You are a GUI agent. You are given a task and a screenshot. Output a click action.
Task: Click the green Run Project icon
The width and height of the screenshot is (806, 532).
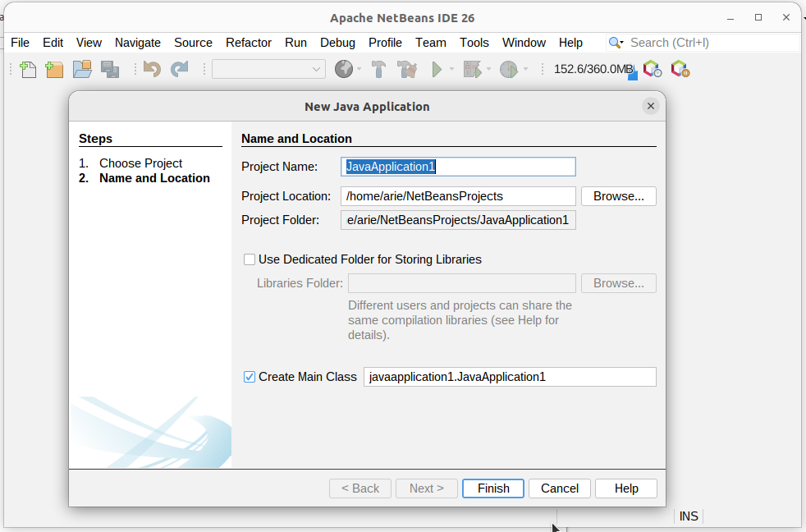click(x=437, y=69)
